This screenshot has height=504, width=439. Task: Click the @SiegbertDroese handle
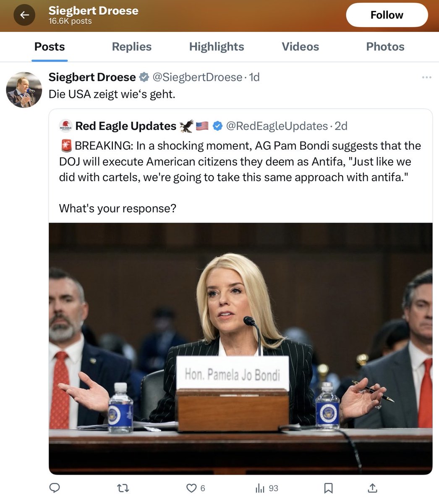pos(197,77)
